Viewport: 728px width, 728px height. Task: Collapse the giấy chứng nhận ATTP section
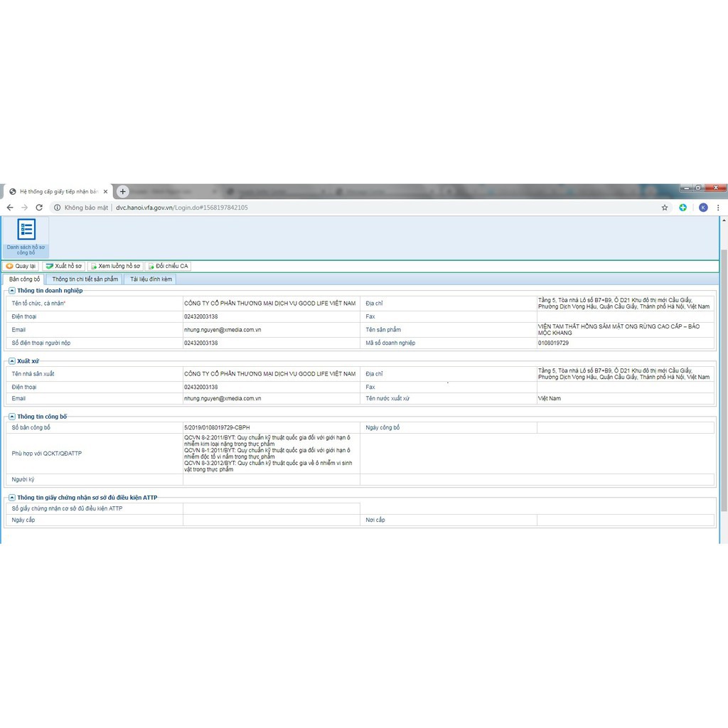(12, 498)
